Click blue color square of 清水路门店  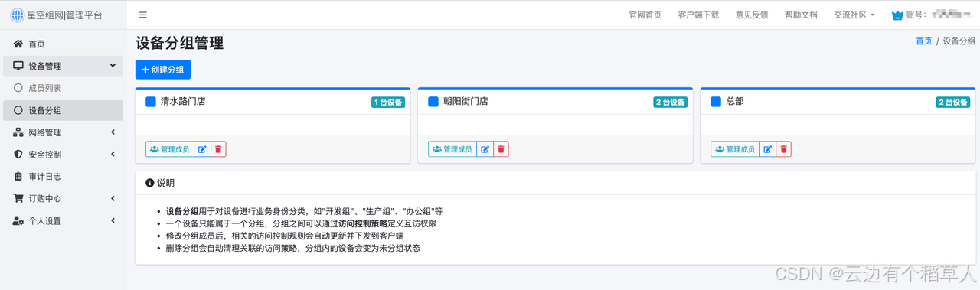tap(151, 101)
